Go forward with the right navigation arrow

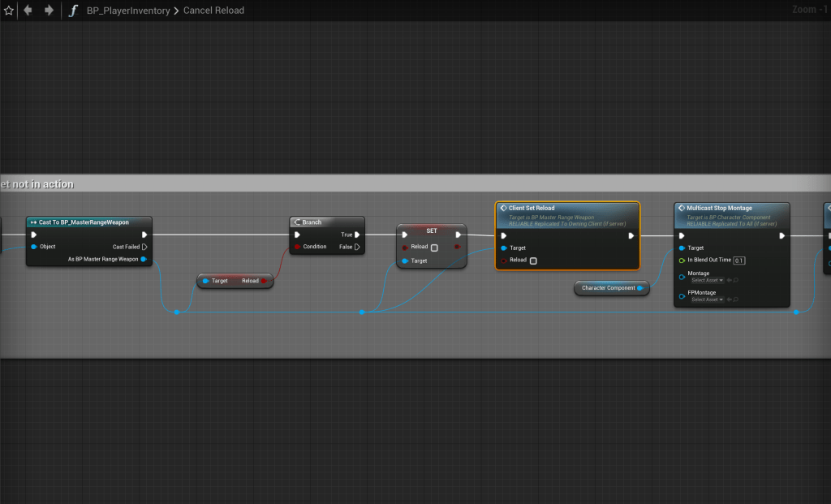click(x=49, y=11)
